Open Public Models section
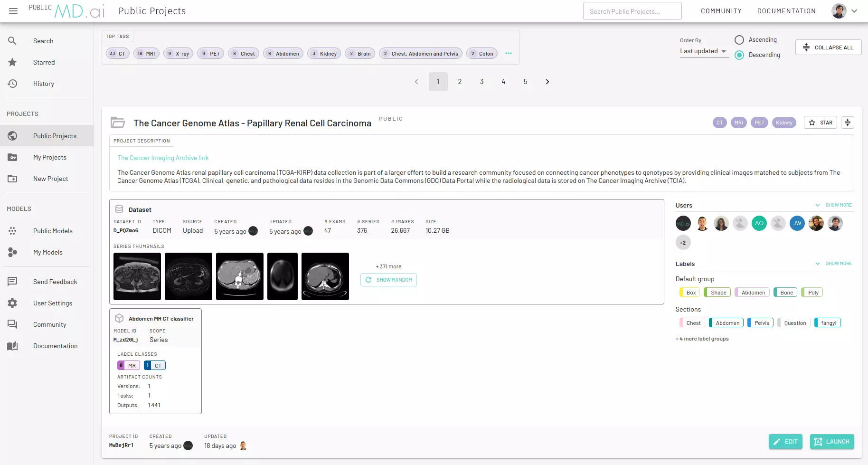 pyautogui.click(x=53, y=231)
